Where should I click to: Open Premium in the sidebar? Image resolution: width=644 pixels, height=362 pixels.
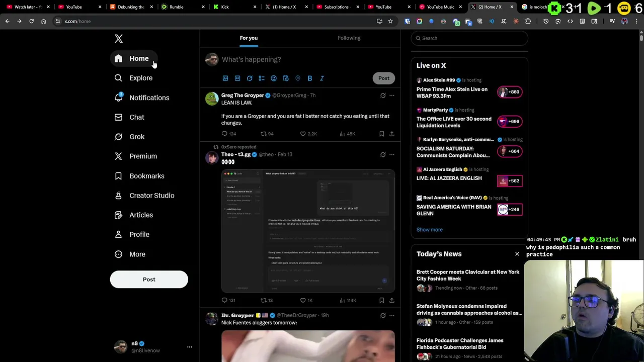point(136,156)
